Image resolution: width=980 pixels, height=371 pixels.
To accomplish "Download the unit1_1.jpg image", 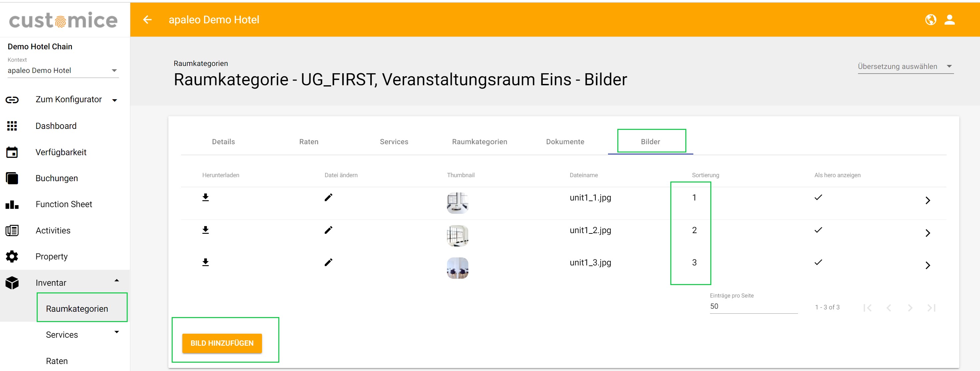I will [x=205, y=197].
